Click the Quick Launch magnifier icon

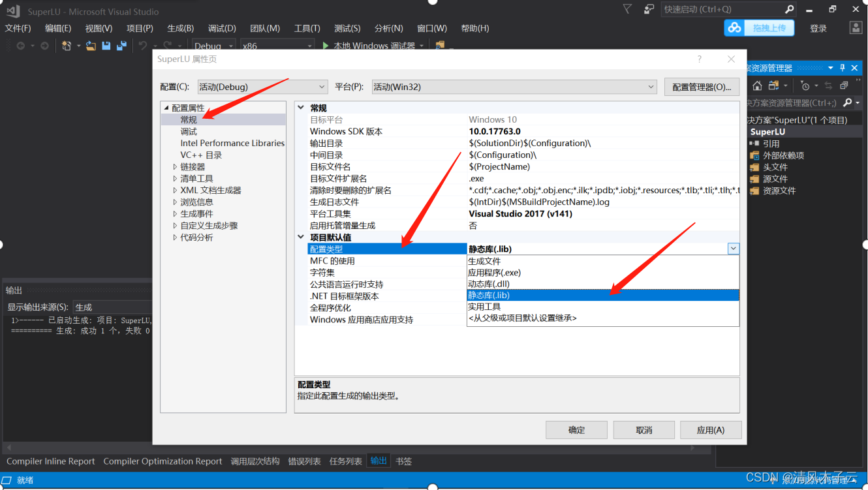pyautogui.click(x=789, y=9)
